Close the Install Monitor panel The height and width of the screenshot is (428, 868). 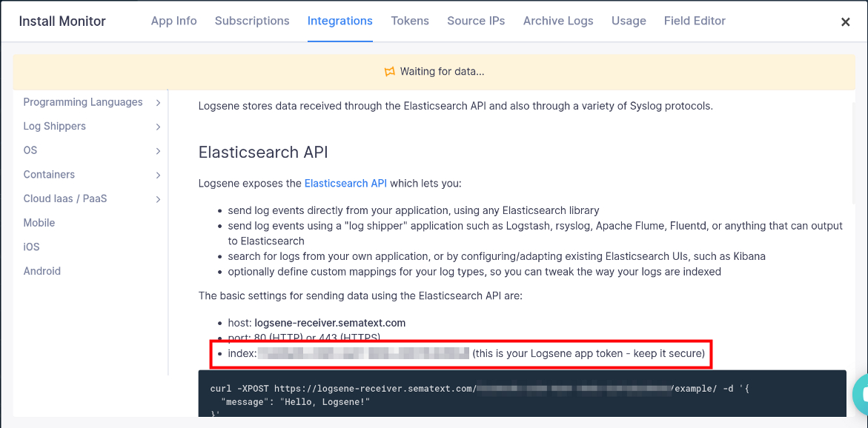tap(845, 21)
